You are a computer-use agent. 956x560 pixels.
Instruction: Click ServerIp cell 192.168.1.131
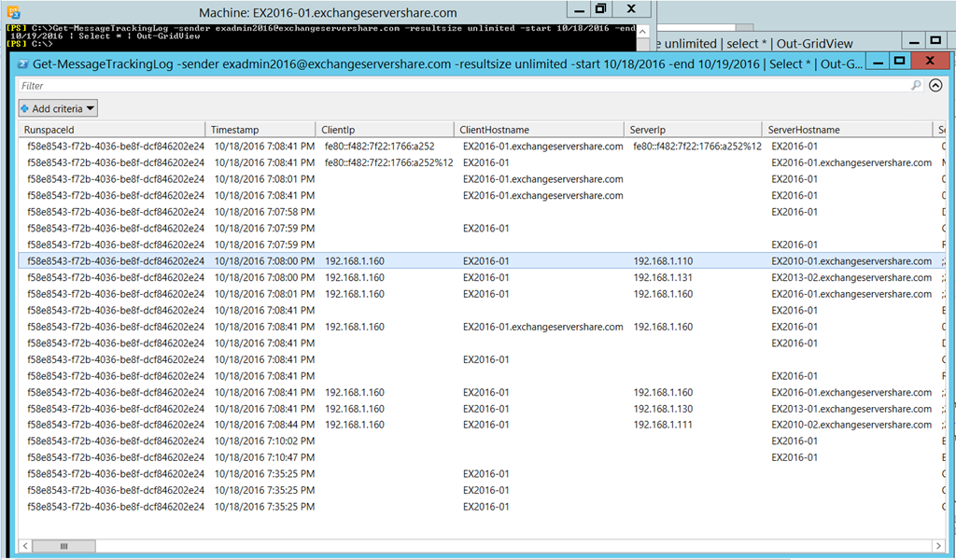663,277
